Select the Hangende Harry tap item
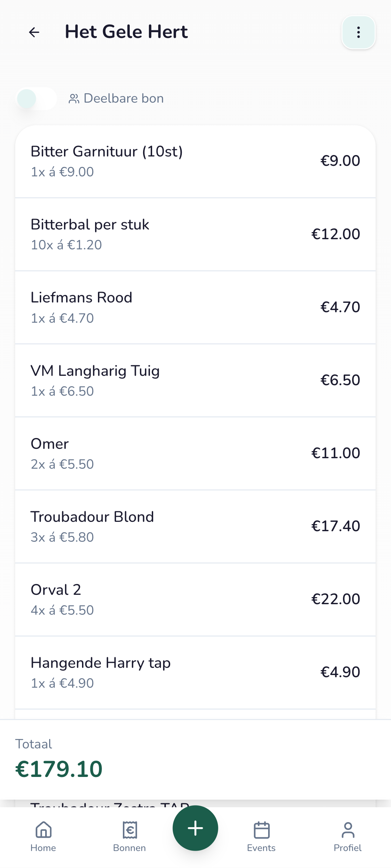This screenshot has width=391, height=868. tap(195, 673)
